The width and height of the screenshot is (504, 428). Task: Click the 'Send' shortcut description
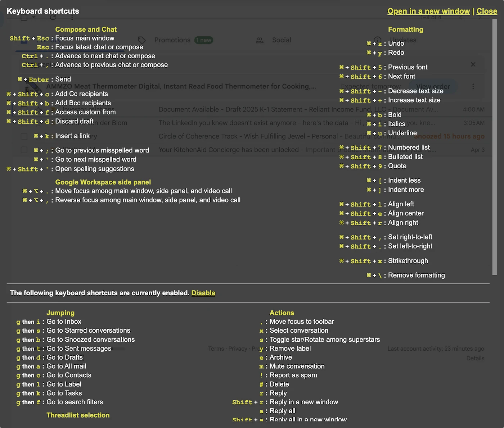point(63,79)
